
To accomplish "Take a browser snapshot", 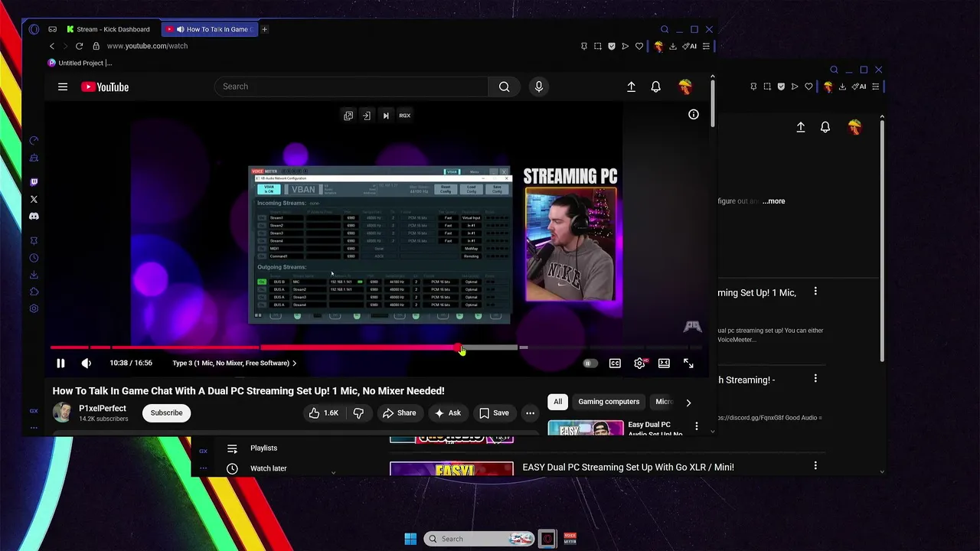I will click(598, 46).
